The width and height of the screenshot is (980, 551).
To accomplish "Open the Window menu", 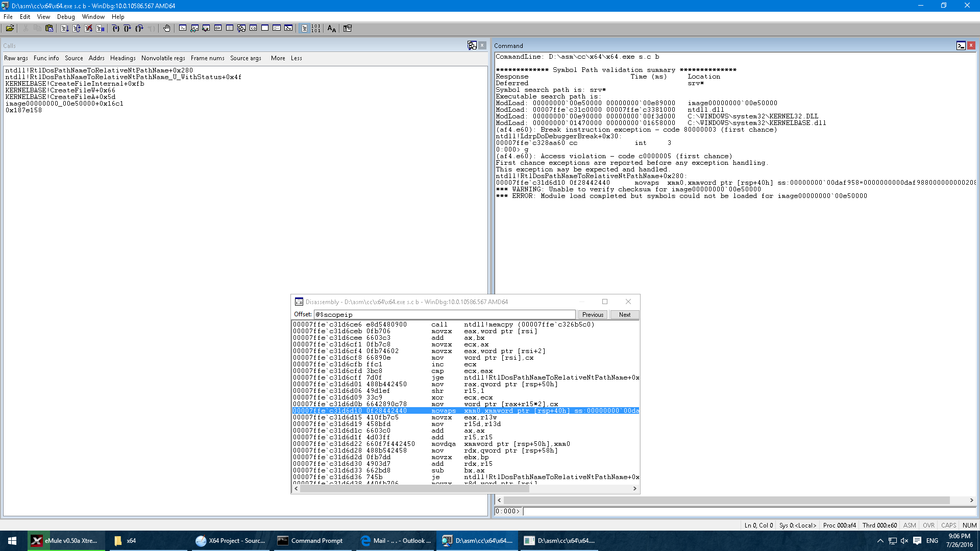I will (93, 17).
